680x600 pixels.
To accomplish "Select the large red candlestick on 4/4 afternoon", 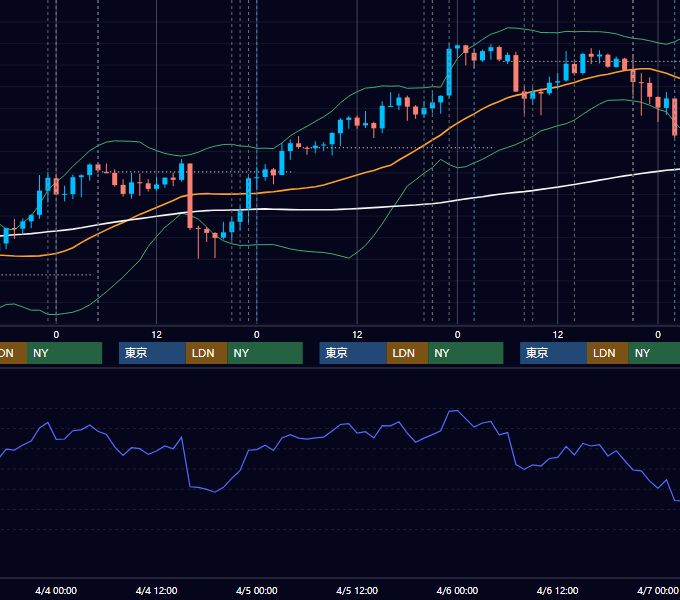I will 190,196.
